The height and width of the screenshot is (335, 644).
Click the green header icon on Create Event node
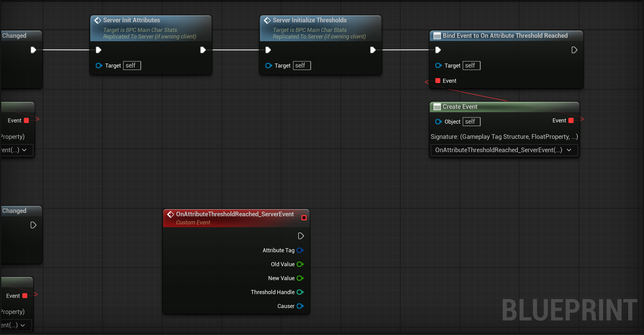(x=437, y=107)
